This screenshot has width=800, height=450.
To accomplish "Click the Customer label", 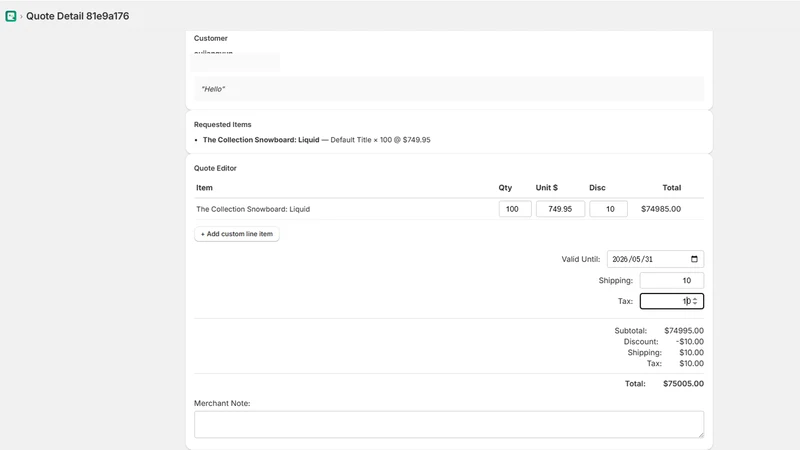I will pos(211,38).
